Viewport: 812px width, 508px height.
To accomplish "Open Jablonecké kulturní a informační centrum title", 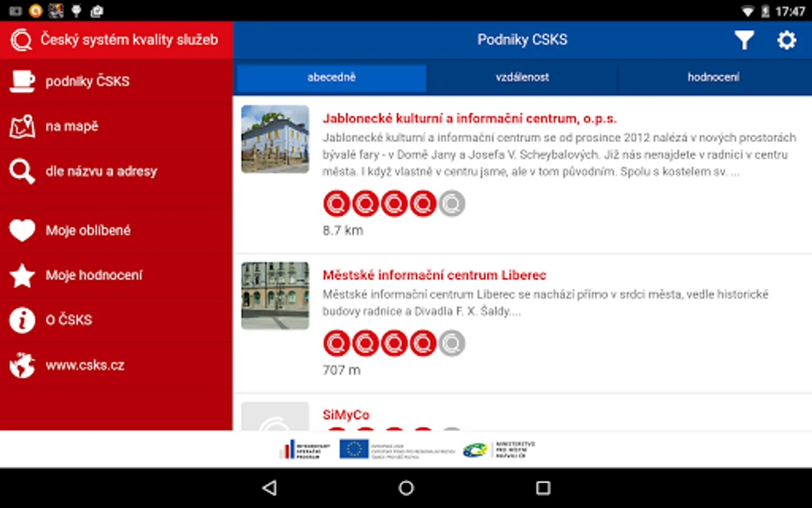I will (x=470, y=119).
